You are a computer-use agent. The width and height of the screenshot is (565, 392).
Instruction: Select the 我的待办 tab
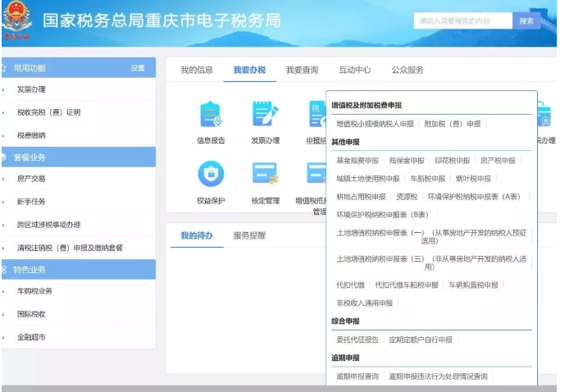coord(197,235)
